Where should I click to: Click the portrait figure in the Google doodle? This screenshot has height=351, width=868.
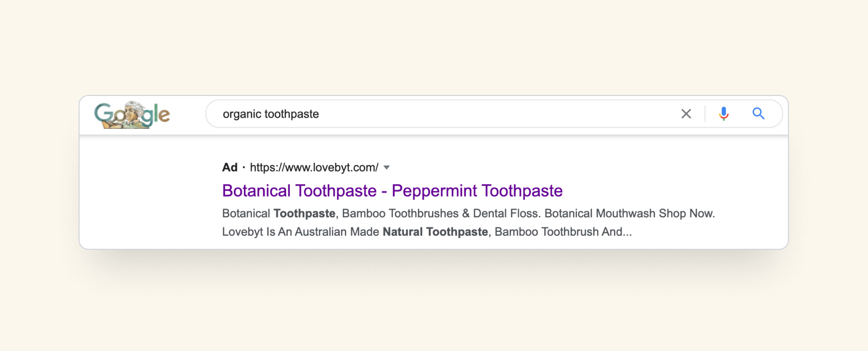tap(133, 113)
